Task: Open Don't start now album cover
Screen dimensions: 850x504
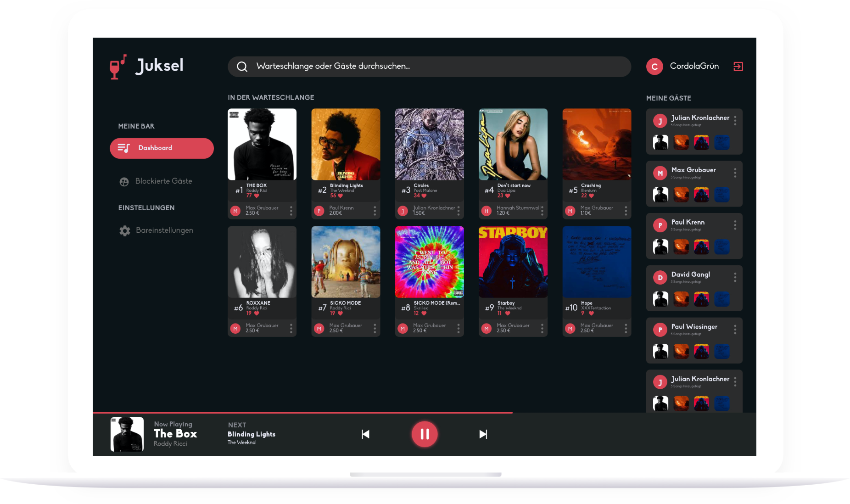Action: tap(513, 144)
